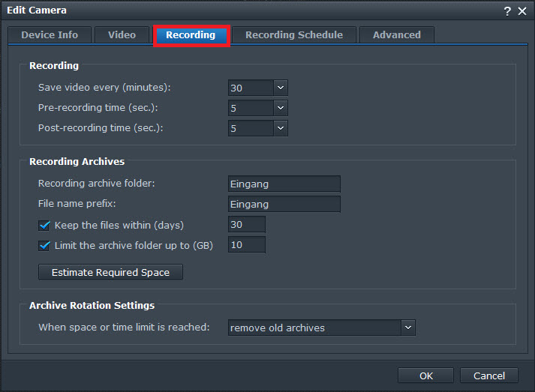Confirm changes with the OK button
Image resolution: width=535 pixels, height=392 pixels.
click(425, 376)
